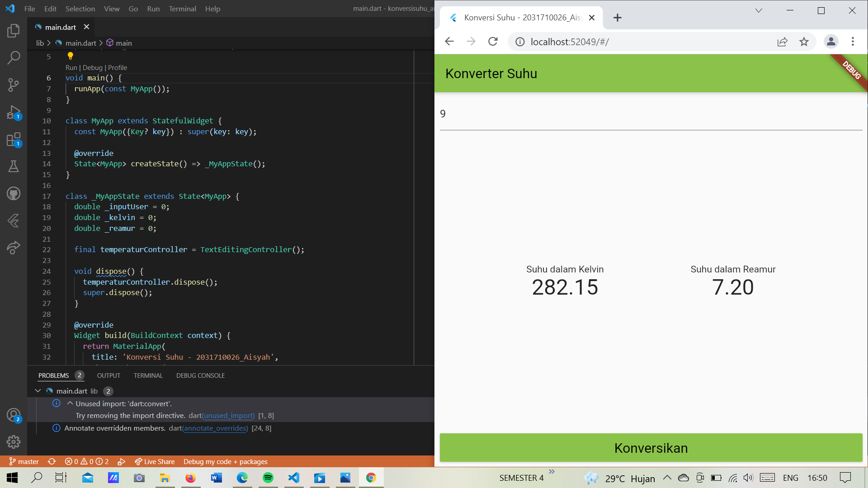This screenshot has width=868, height=488.
Task: Switch to the TERMINAL tab
Action: (148, 375)
